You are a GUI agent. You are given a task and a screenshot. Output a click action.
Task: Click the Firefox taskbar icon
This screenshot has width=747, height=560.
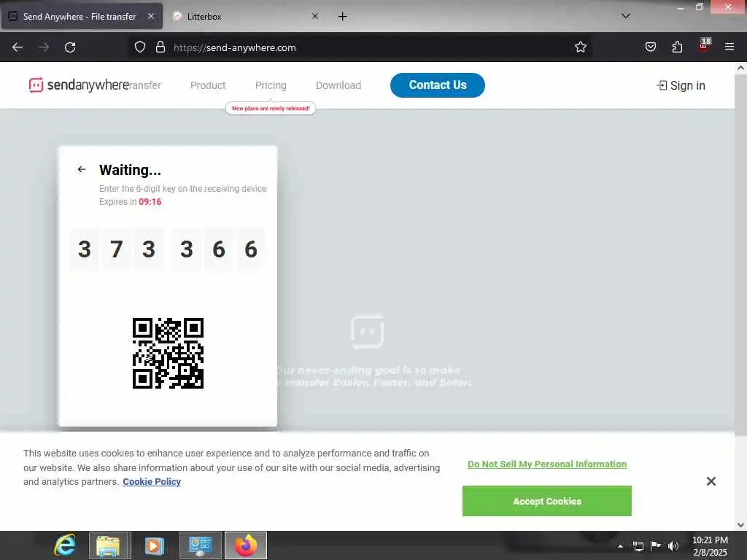pyautogui.click(x=245, y=545)
